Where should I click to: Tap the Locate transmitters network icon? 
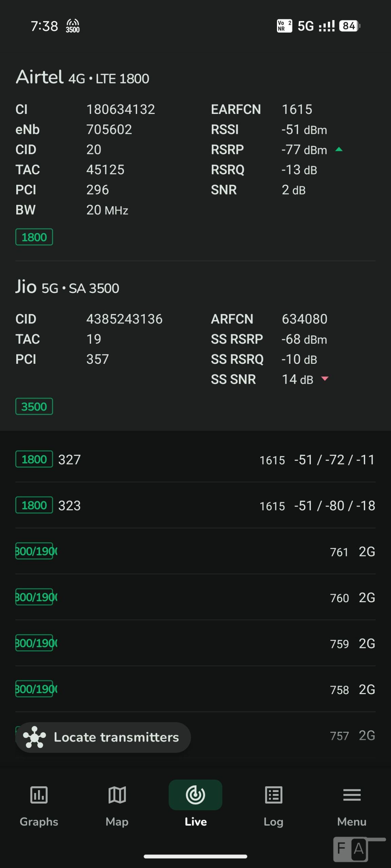[34, 737]
